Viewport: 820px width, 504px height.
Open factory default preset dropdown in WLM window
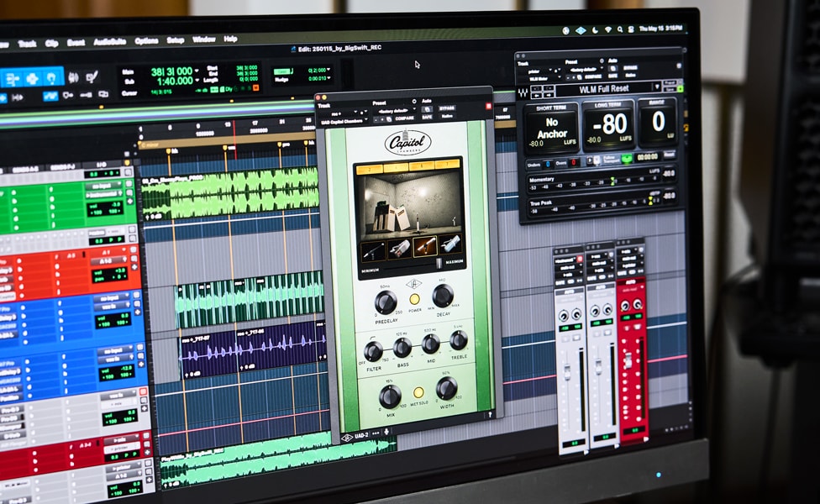585,69
